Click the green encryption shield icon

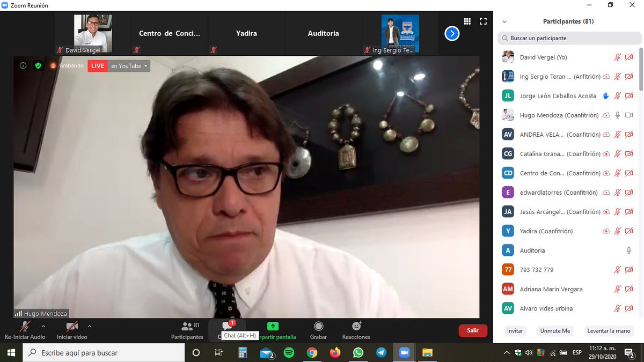[x=38, y=66]
